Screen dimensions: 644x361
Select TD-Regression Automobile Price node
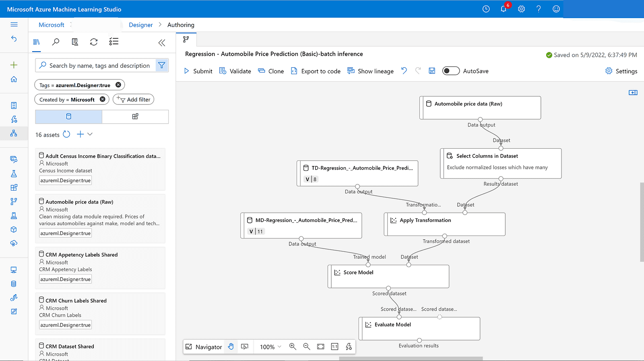pos(357,173)
